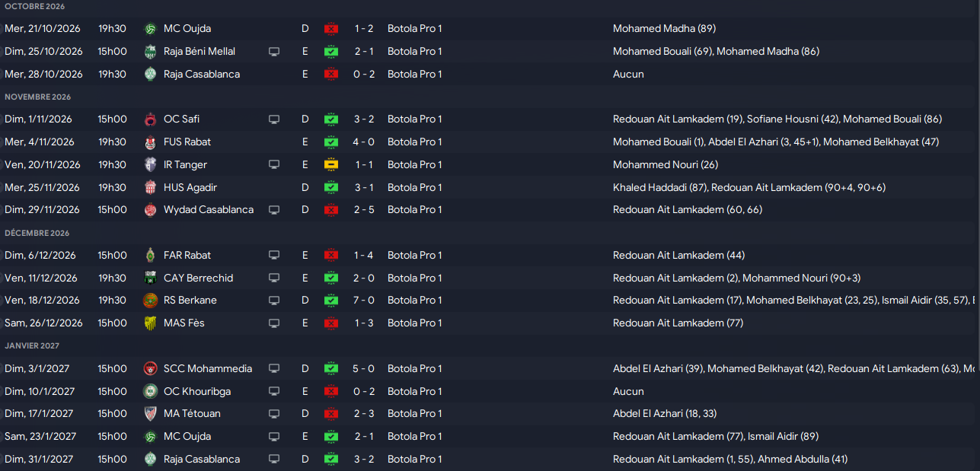Select the 19h30 kickoff time for HUS Agadir
Viewport: 980px width, 471px height.
[x=112, y=188]
